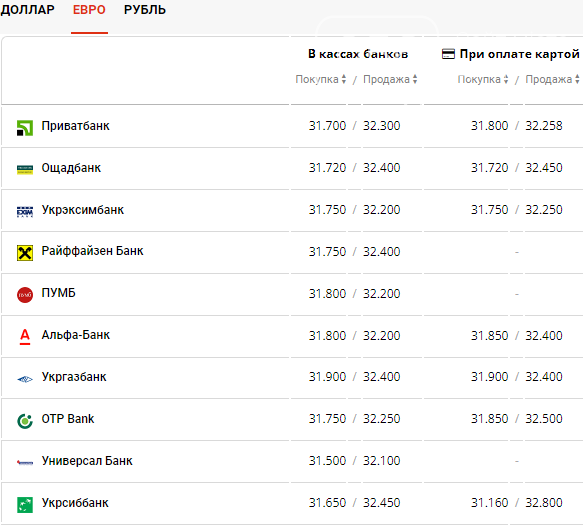Click Приватбанк card sell rate 32.258
This screenshot has width=583, height=525.
[x=544, y=126]
